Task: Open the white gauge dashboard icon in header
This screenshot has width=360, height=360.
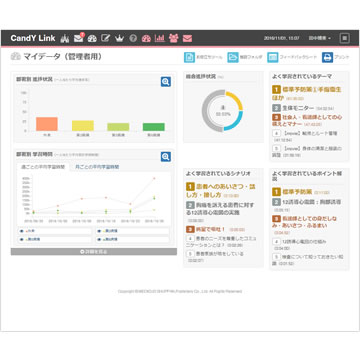Action: tap(92, 38)
